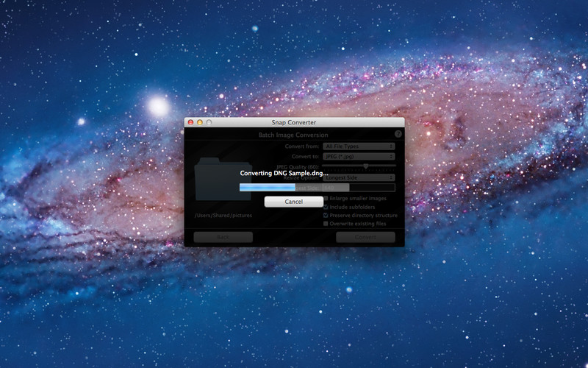
Task: Expand the Convert to JPEG dropdown
Action: 359,157
